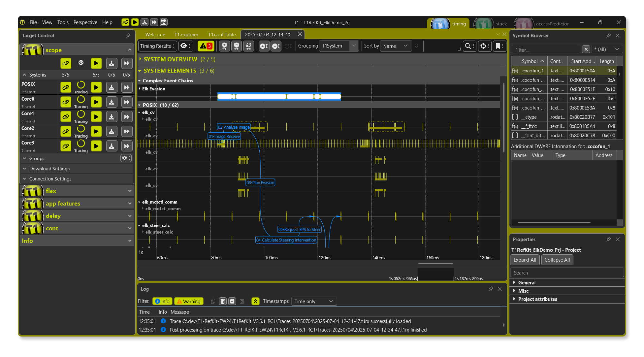Click the Groups settings gear icon
Viewport: 644px width, 357px height.
click(124, 158)
